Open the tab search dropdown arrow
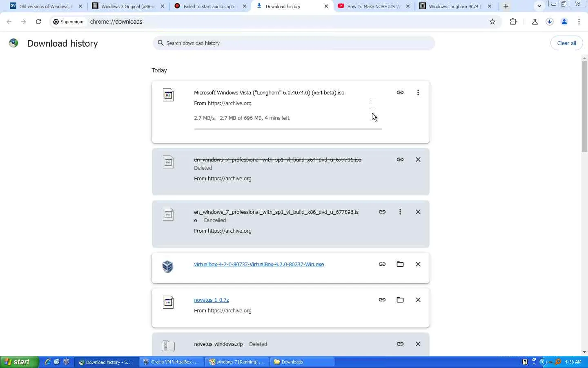588x368 pixels. [x=539, y=6]
